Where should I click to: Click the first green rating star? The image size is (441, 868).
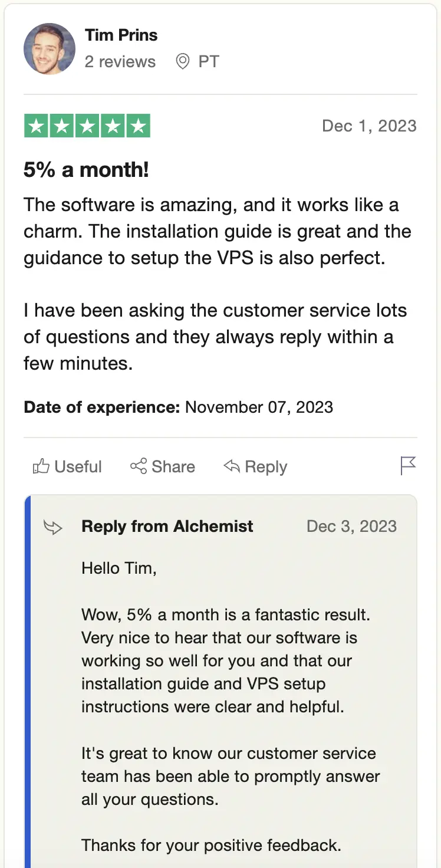[36, 126]
